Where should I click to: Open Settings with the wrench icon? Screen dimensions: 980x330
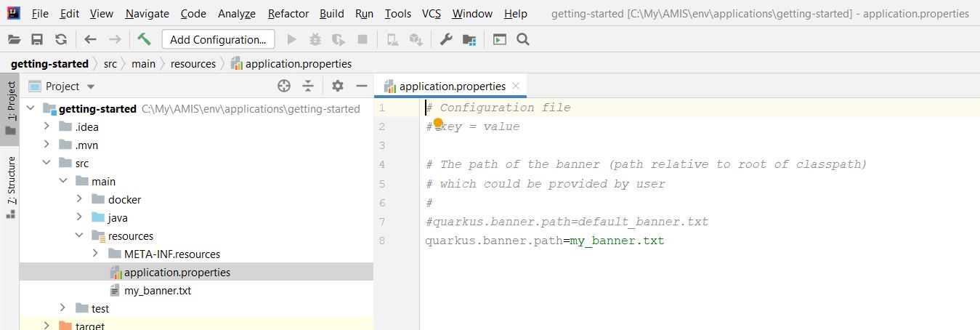[446, 39]
